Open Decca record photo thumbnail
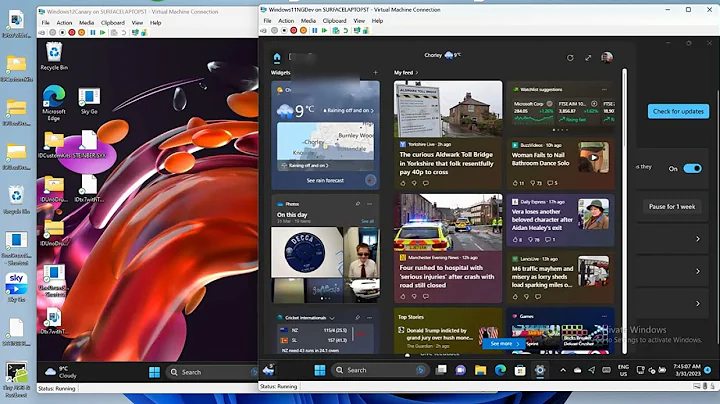 point(307,252)
